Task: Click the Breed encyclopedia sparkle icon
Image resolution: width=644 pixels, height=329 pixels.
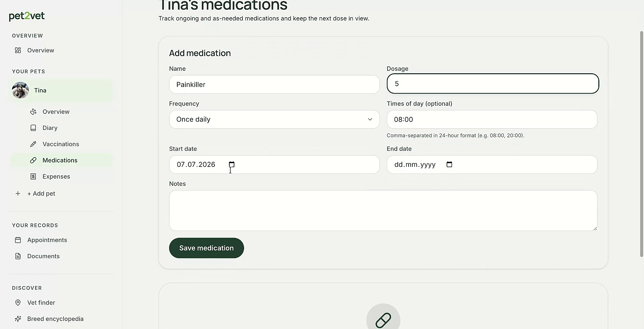Action: click(18, 319)
